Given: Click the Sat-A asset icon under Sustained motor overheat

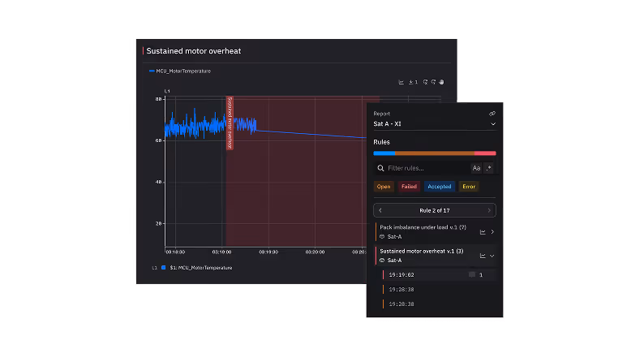Looking at the screenshot, I should tap(382, 261).
